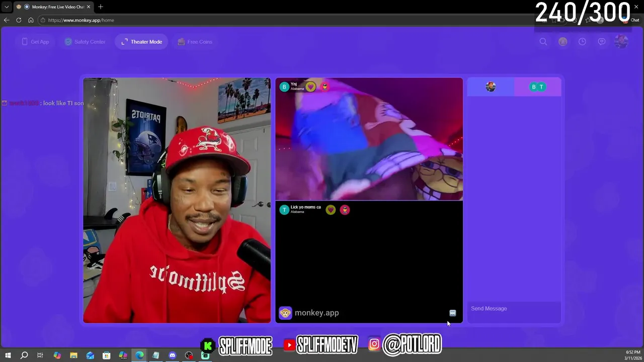This screenshot has width=644, height=362.
Task: Open OBS Studio from the taskbar
Action: 189,355
